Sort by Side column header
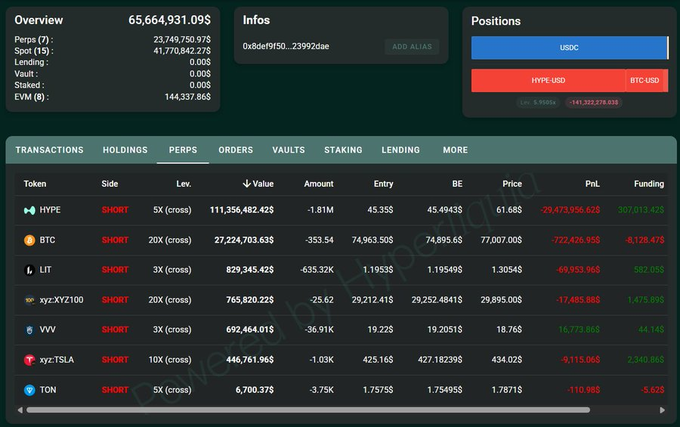Screen dimensions: 680x427 pos(110,184)
